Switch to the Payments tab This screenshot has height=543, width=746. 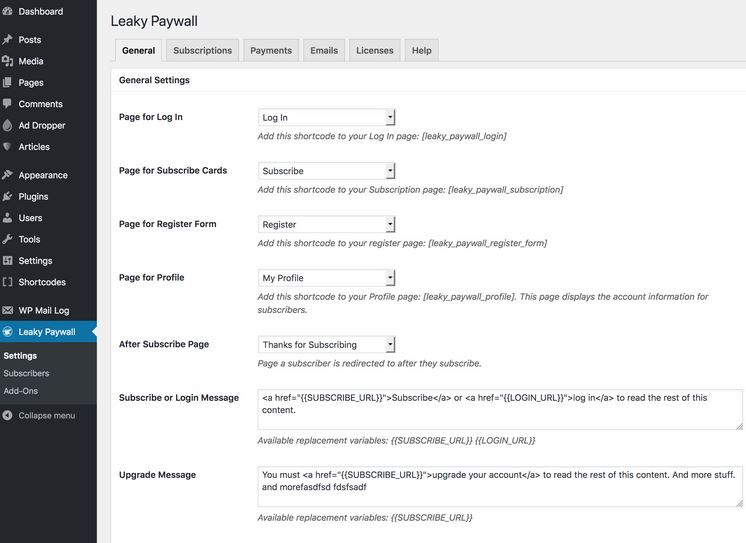[271, 50]
